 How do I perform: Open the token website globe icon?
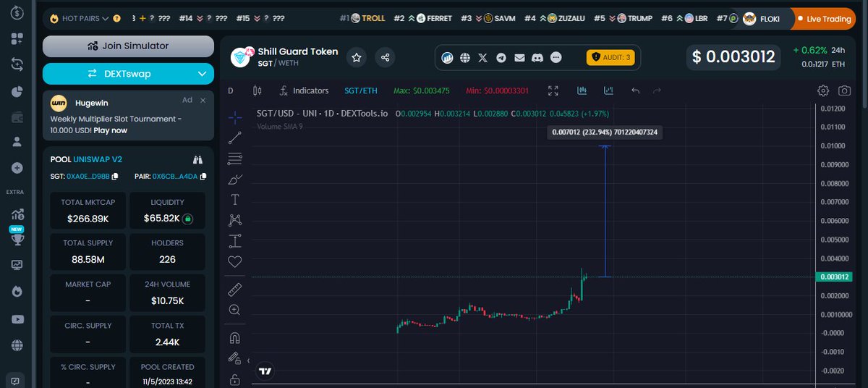(x=465, y=57)
